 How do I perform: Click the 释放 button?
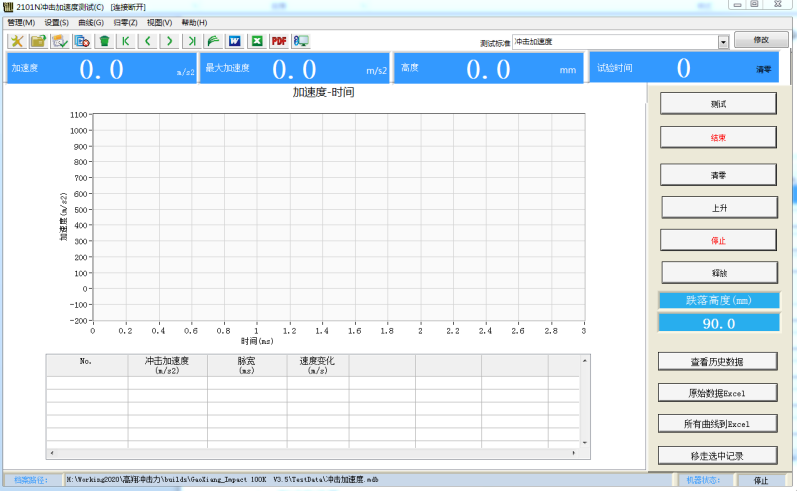click(x=719, y=272)
